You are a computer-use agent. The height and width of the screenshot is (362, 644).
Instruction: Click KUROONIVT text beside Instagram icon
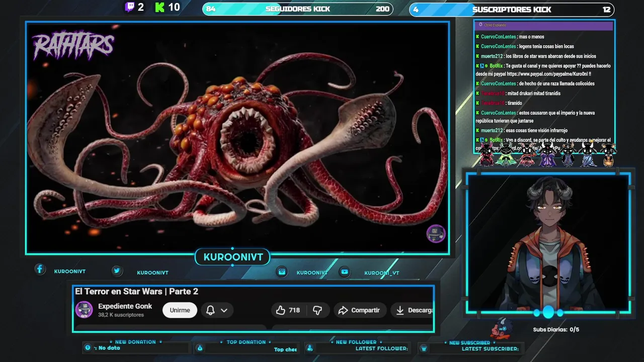click(312, 273)
